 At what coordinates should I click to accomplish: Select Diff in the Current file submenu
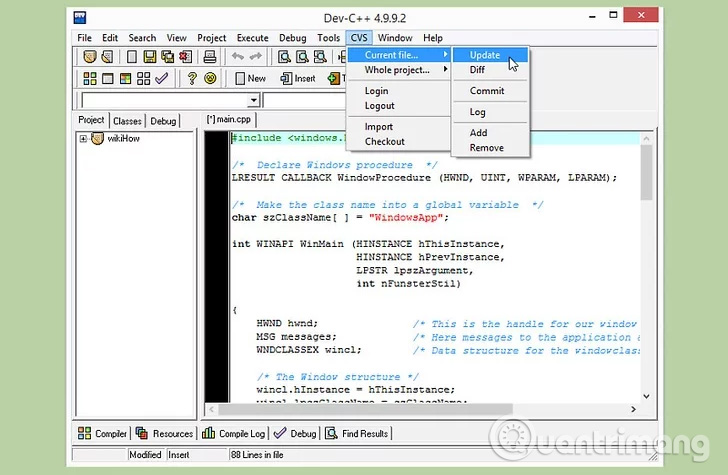(491, 70)
